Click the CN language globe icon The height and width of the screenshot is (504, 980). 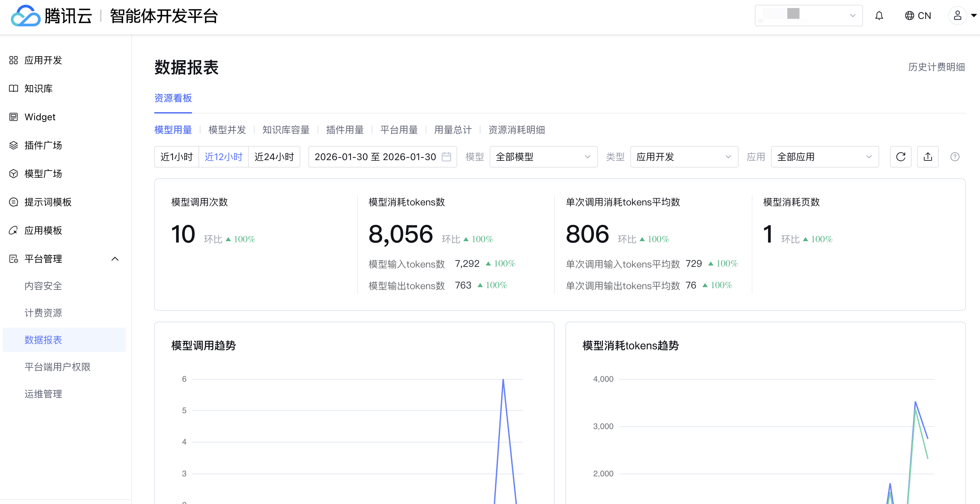(909, 16)
